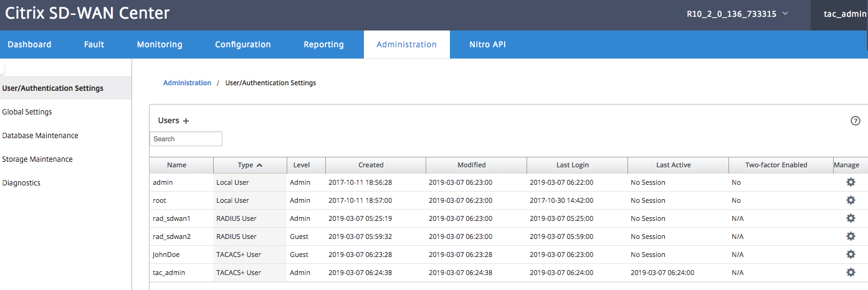
Task: Select the admin name cell
Action: point(163,182)
